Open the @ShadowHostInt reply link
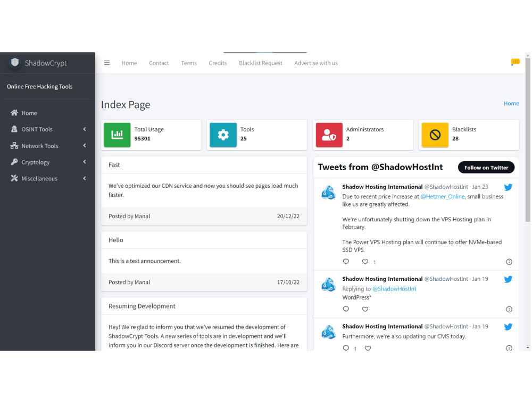The height and width of the screenshot is (399, 532). (x=394, y=289)
